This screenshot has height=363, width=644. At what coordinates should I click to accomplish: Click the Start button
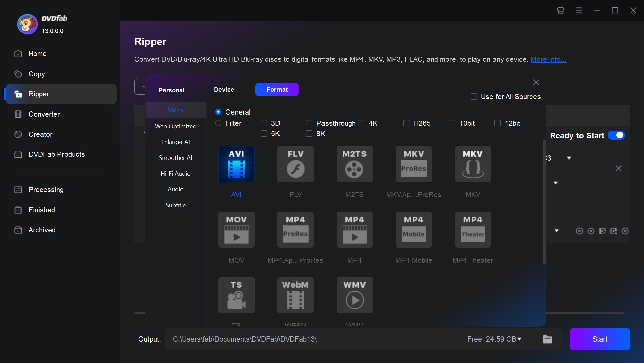pyautogui.click(x=599, y=339)
